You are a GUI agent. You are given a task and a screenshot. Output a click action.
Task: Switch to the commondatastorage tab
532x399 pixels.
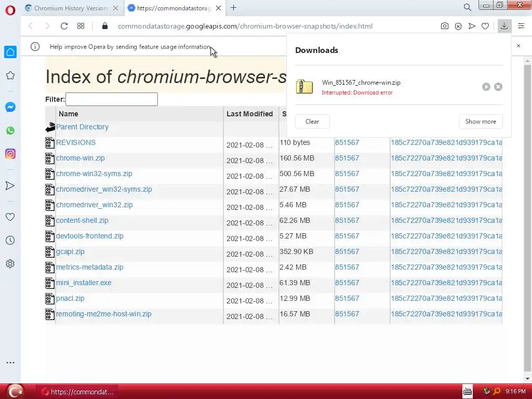click(174, 8)
